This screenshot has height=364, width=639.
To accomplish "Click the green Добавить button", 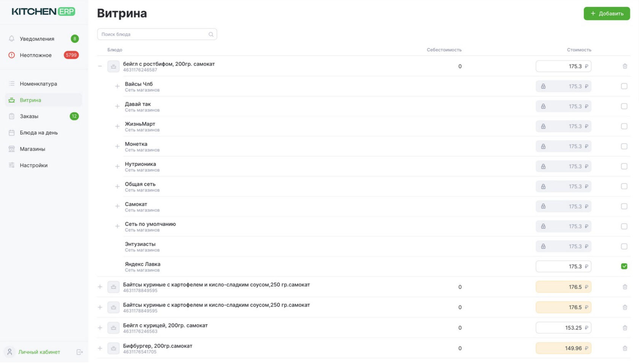I will pos(607,14).
